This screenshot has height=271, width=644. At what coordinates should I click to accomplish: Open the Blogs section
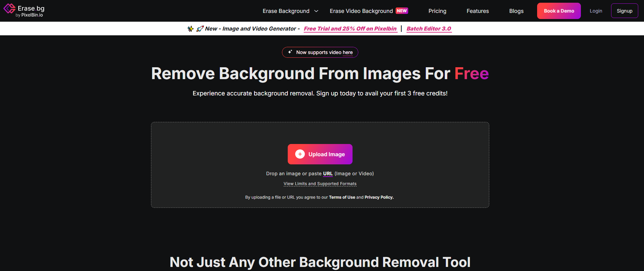[516, 11]
